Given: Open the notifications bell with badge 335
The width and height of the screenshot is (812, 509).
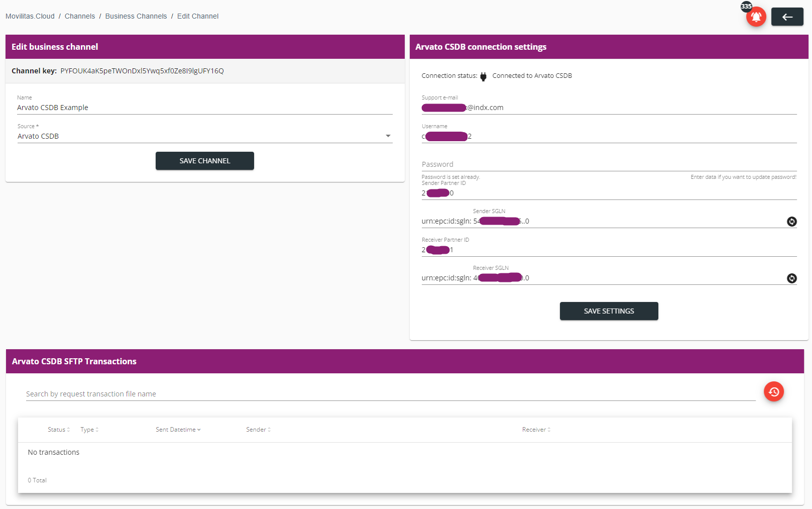Looking at the screenshot, I should (756, 17).
